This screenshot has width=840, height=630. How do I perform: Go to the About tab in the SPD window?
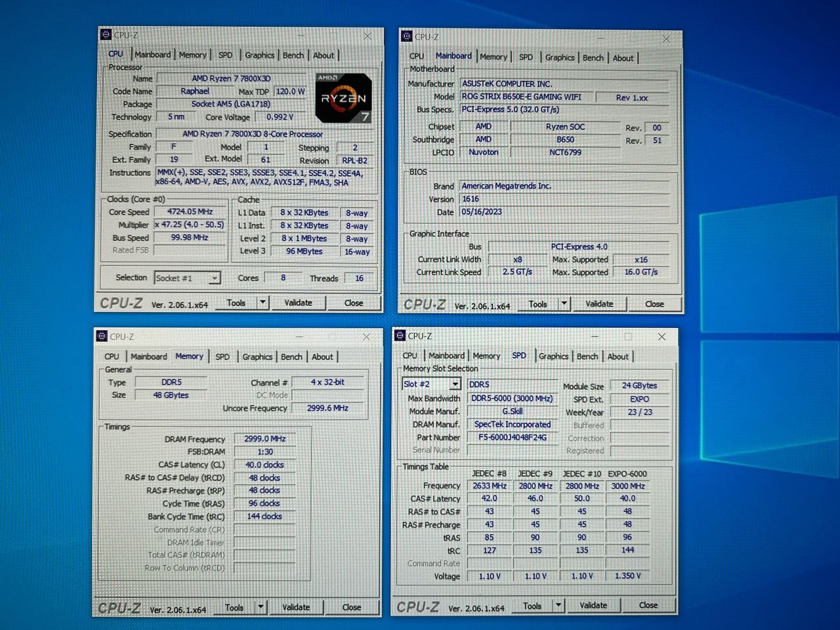coord(618,356)
